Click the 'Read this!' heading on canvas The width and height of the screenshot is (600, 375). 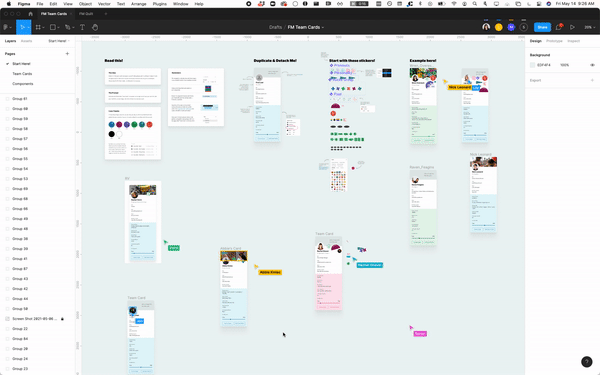[x=114, y=60]
